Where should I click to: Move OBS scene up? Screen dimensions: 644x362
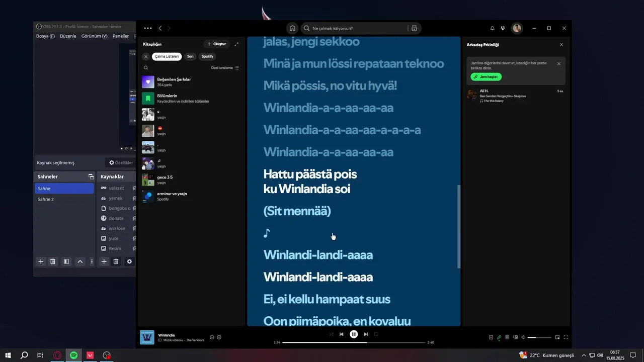(80, 261)
